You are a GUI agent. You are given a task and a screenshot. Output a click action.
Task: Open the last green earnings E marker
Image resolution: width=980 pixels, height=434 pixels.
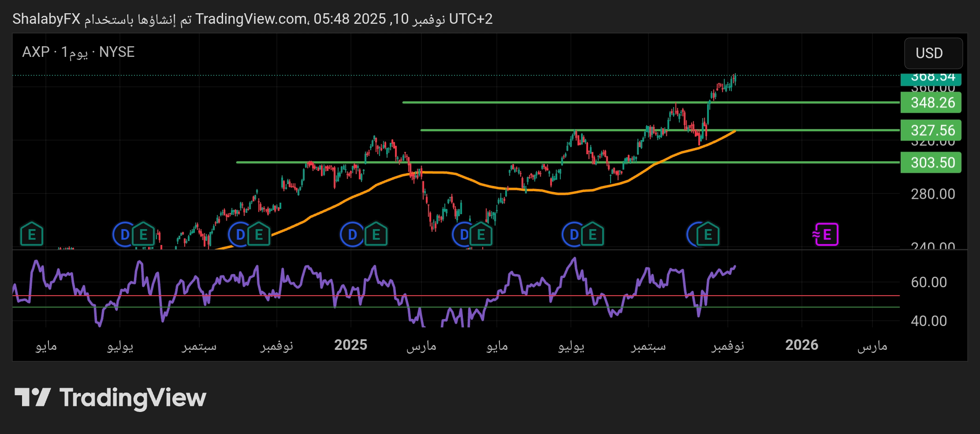point(708,234)
